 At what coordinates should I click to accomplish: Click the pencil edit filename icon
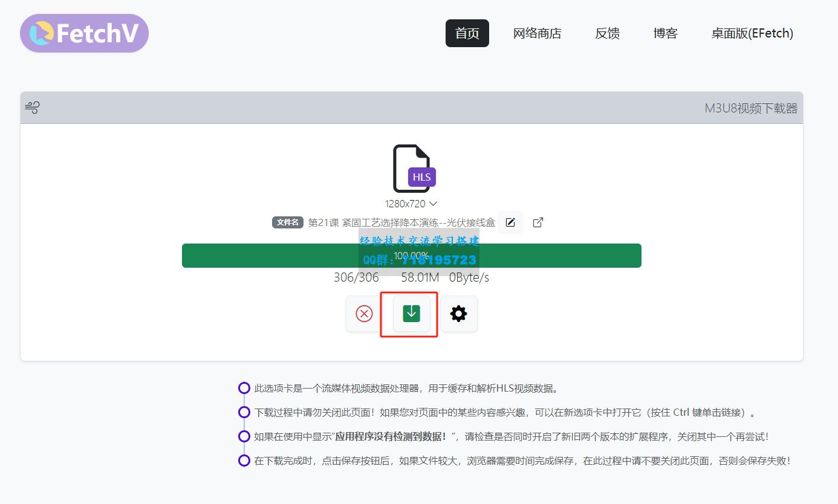coord(510,222)
